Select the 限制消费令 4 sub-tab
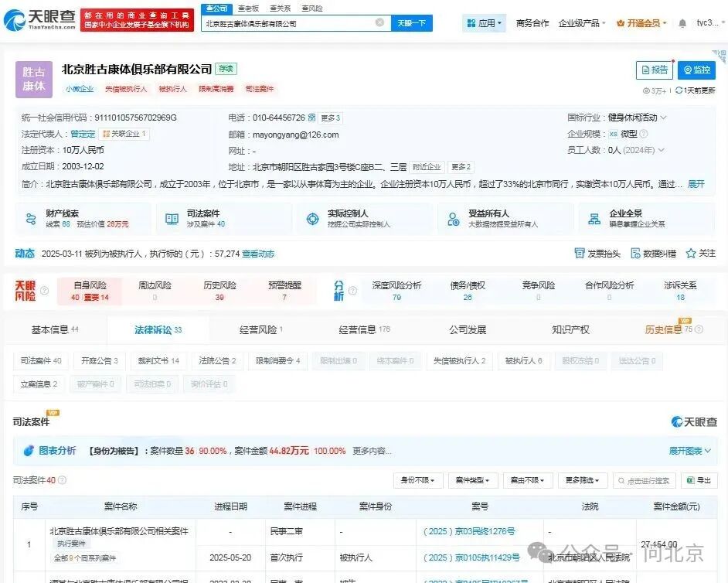The height and width of the screenshot is (583, 728). coord(277,360)
